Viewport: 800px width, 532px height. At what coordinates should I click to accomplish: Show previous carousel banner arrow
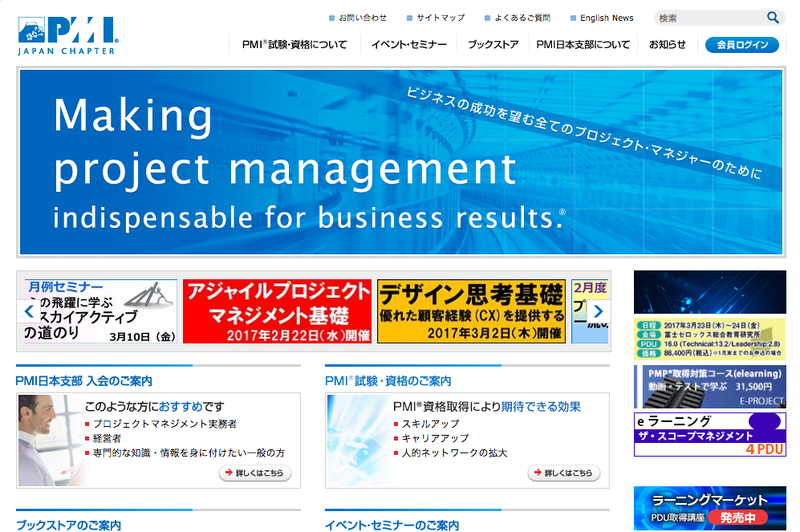coord(30,311)
